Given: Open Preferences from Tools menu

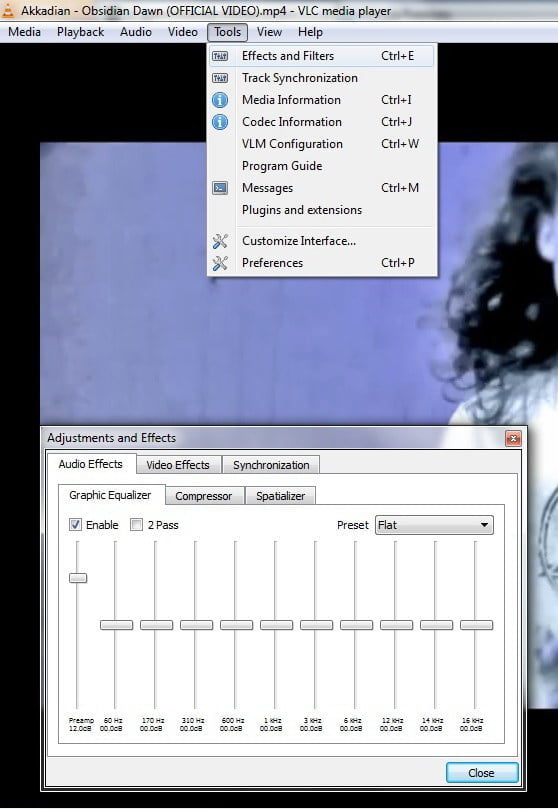Looking at the screenshot, I should coord(322,263).
